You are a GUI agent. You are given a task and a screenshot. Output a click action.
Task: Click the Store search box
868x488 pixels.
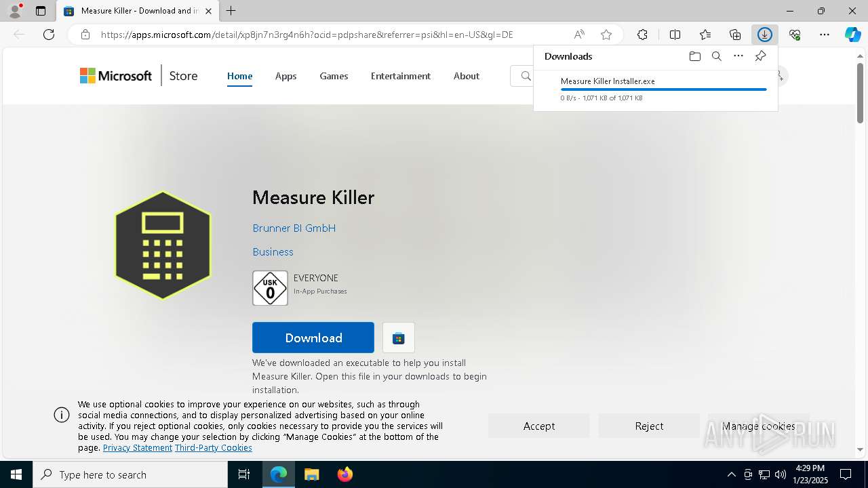click(522, 76)
